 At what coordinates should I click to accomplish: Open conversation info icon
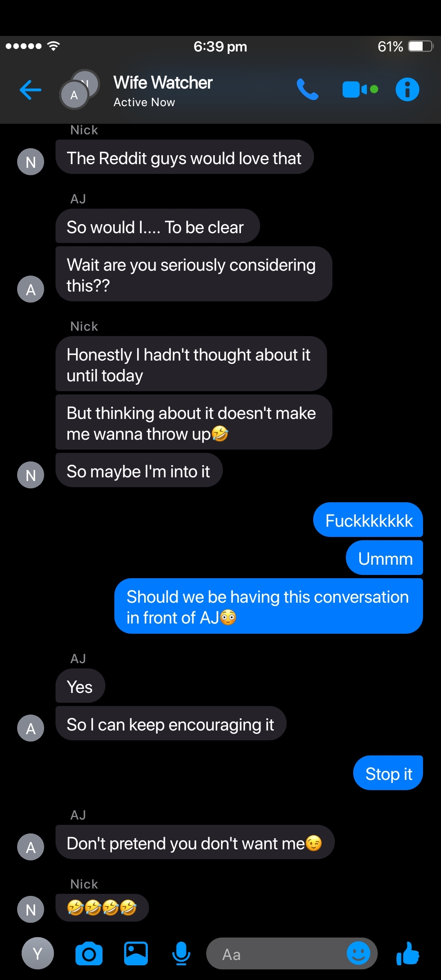tap(407, 89)
